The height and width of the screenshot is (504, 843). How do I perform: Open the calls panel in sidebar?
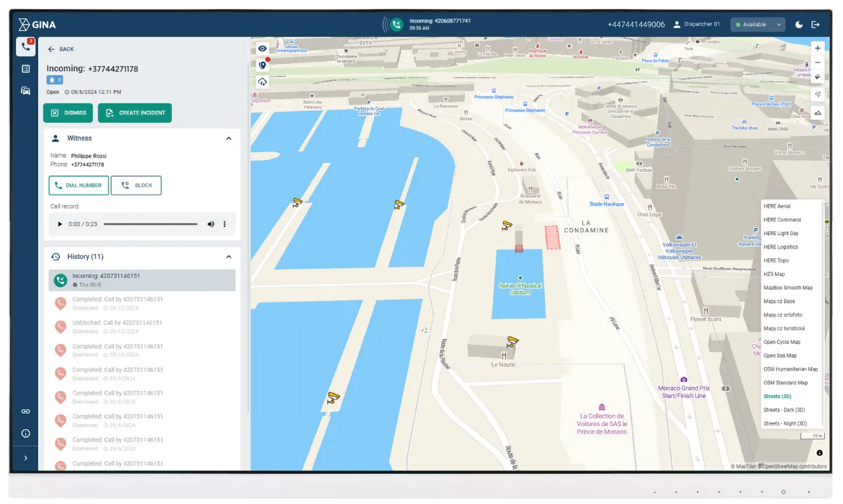pyautogui.click(x=26, y=47)
